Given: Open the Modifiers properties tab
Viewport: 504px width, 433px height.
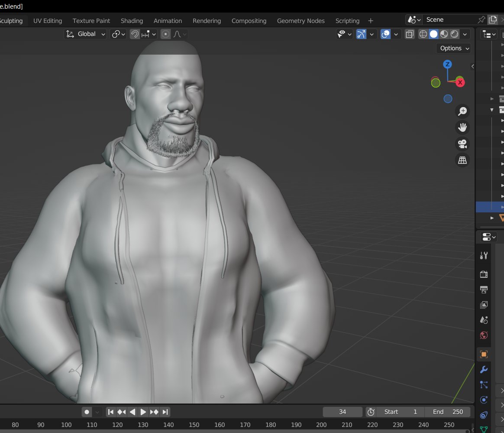Looking at the screenshot, I should tap(484, 369).
